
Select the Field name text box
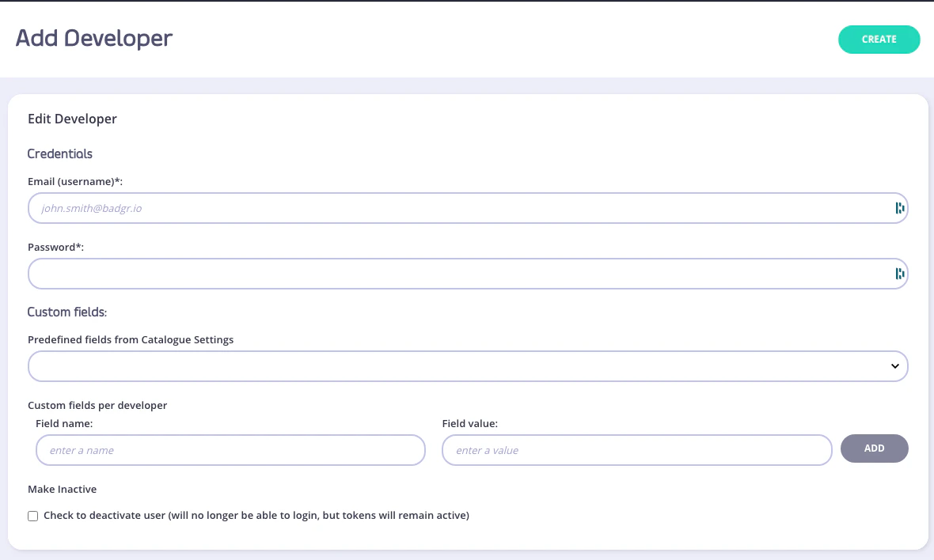point(230,450)
